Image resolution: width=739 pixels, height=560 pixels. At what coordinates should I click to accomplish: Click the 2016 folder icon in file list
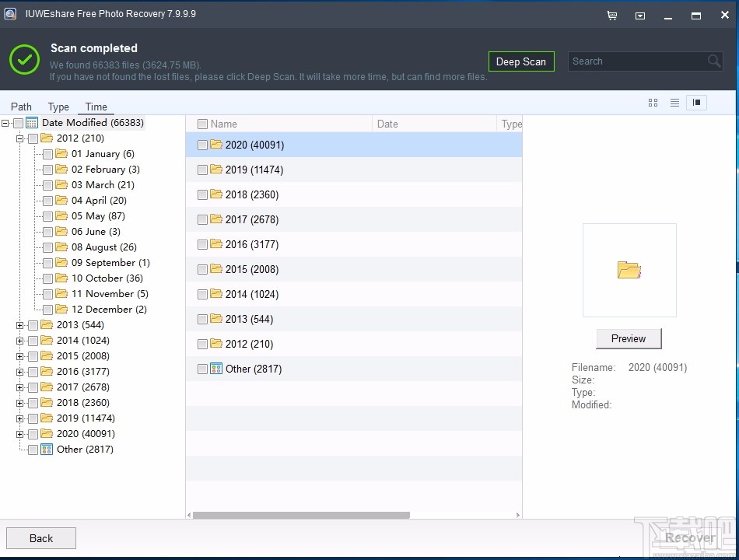(216, 243)
